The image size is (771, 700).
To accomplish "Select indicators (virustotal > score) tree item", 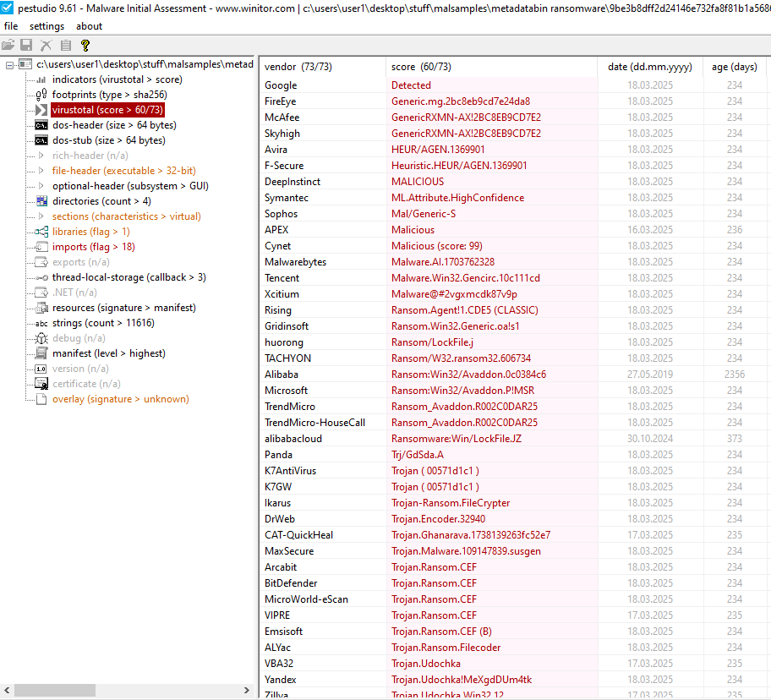I will point(117,79).
